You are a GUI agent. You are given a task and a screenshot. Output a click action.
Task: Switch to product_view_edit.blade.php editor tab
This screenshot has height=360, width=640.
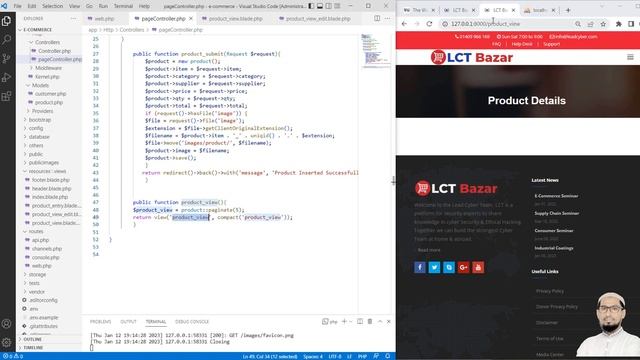pos(318,19)
